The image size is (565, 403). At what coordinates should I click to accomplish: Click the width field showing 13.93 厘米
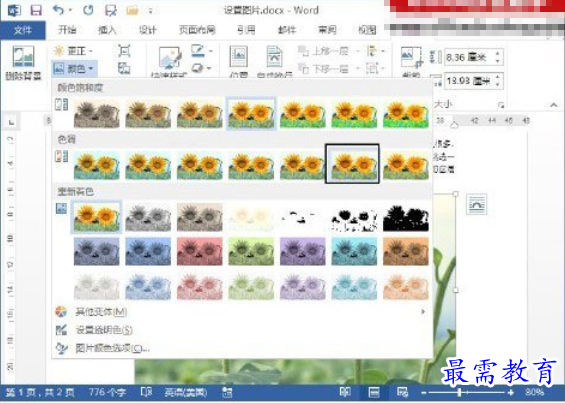[x=473, y=81]
